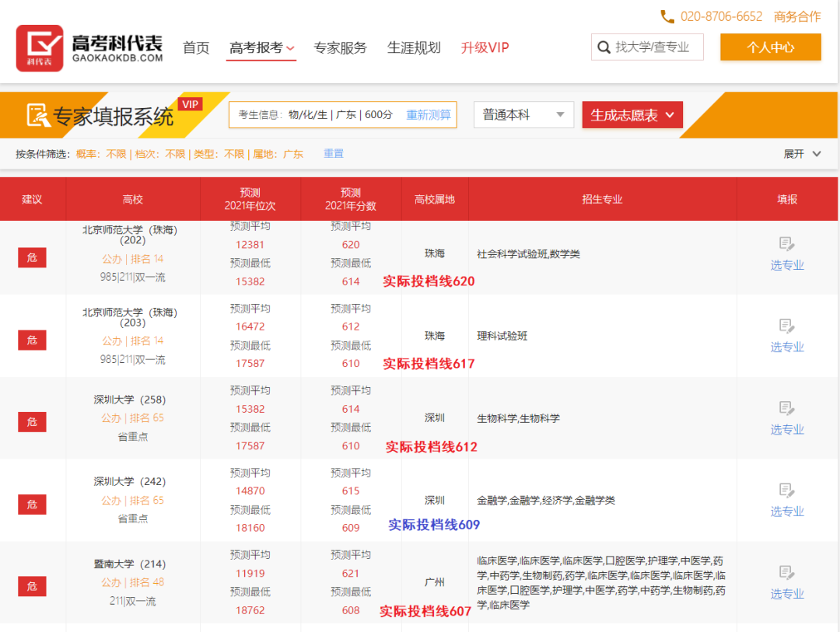Click the 高校属地 column header
The image size is (840, 632).
click(x=435, y=199)
